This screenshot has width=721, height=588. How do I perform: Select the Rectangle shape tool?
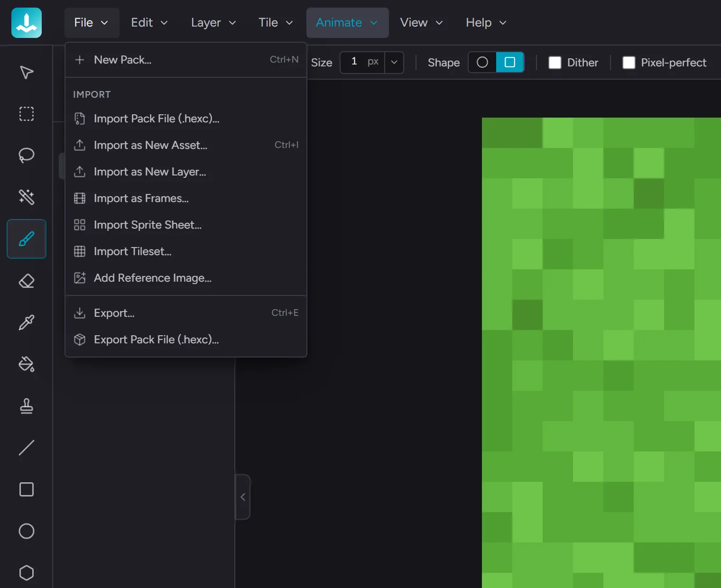(x=27, y=489)
